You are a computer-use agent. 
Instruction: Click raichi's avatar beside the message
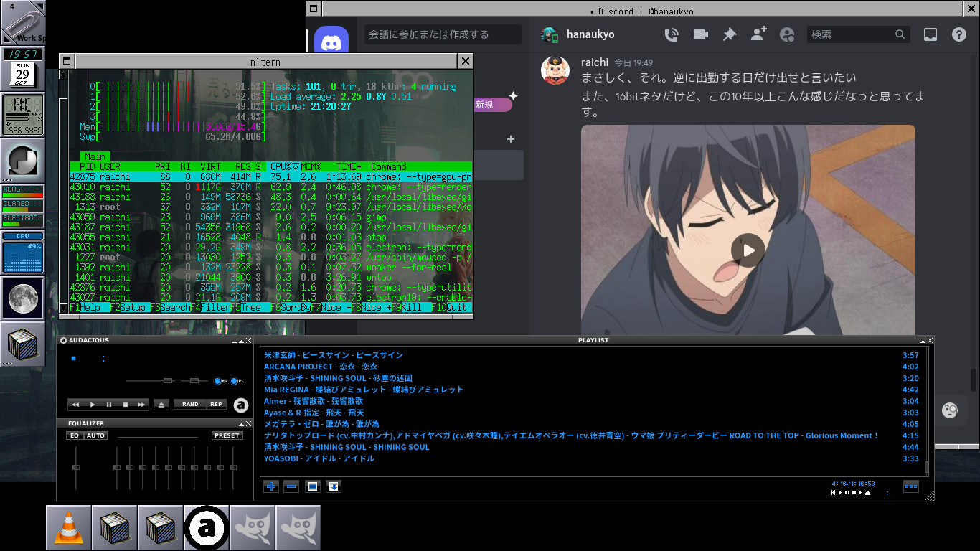[555, 70]
